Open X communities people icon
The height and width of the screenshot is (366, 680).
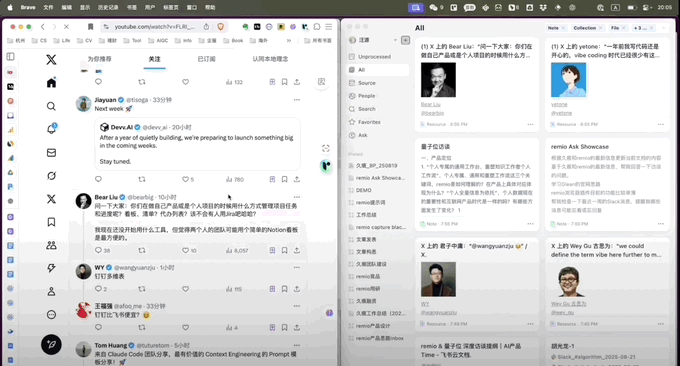(x=51, y=245)
